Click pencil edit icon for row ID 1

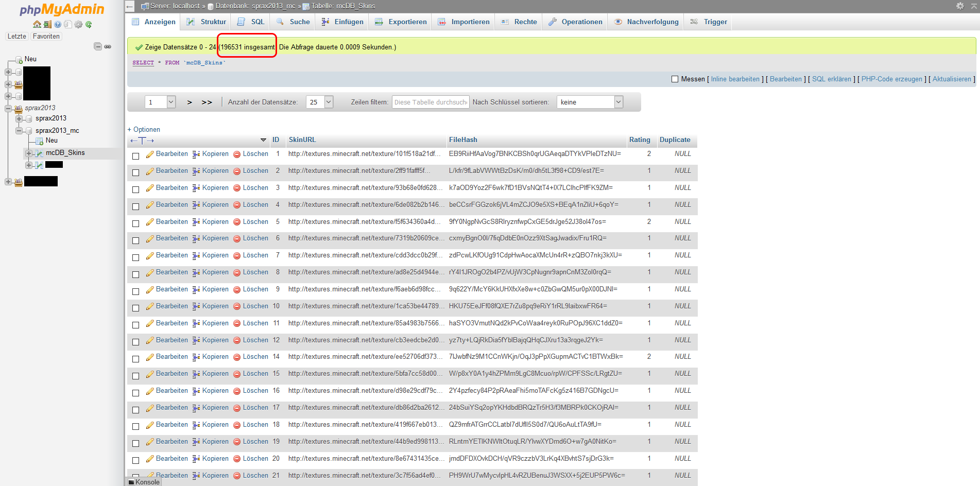[150, 154]
